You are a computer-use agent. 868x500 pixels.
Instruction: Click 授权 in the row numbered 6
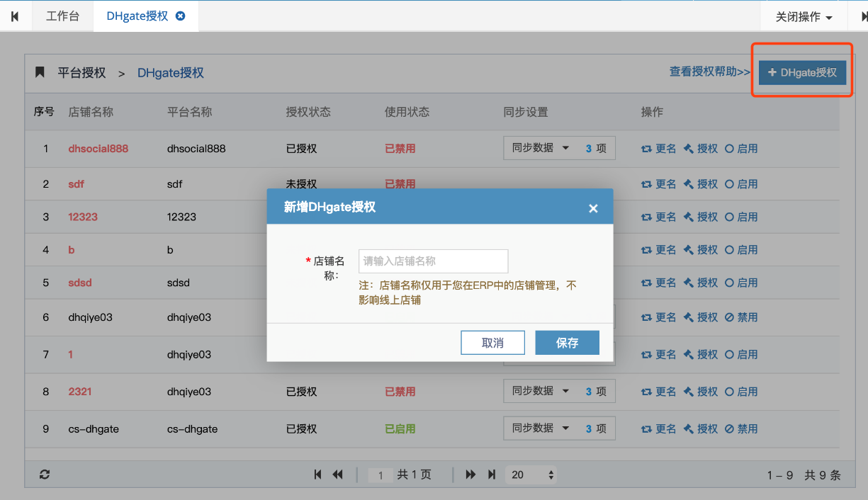pyautogui.click(x=701, y=317)
